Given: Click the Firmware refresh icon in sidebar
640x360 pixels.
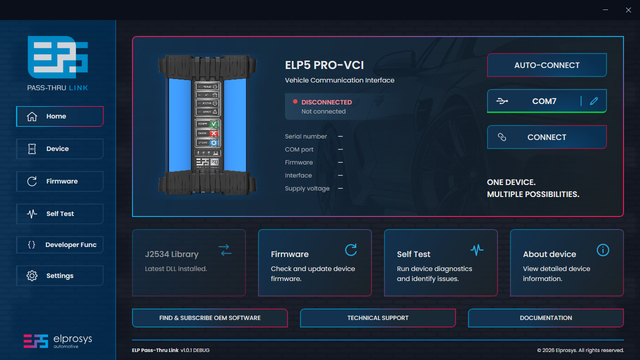Looking at the screenshot, I should click(32, 181).
